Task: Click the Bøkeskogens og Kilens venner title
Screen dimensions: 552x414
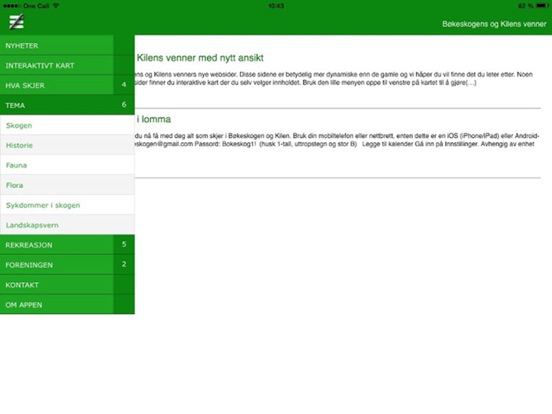Action: coord(494,24)
